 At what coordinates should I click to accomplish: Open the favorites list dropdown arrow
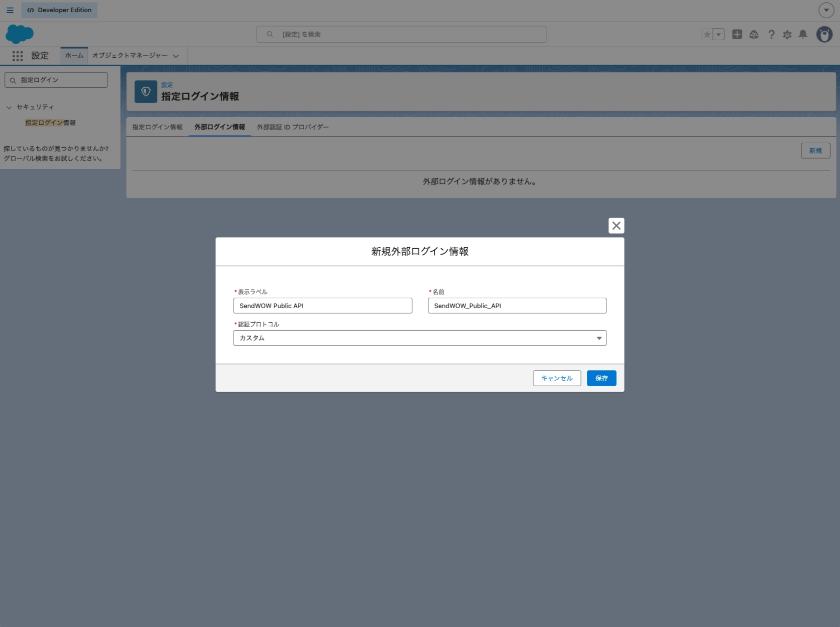tap(718, 34)
